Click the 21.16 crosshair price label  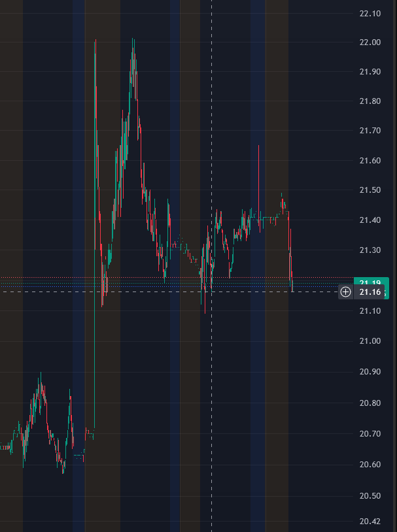(369, 291)
